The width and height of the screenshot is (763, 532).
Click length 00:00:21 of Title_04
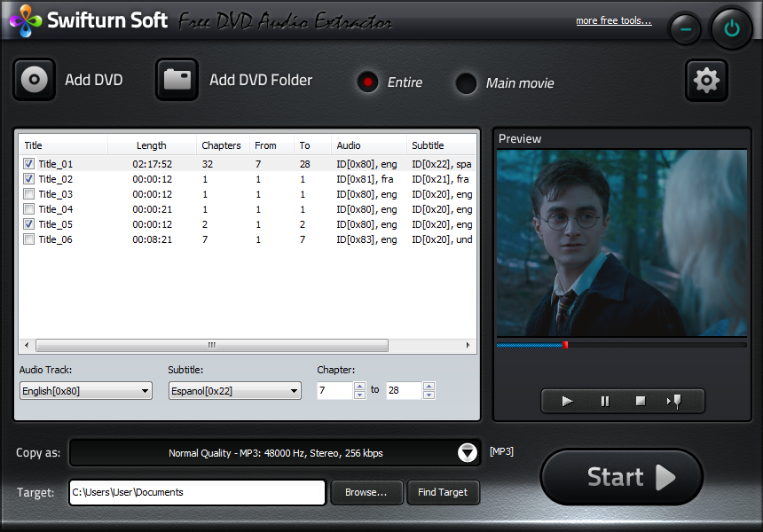[x=153, y=209]
